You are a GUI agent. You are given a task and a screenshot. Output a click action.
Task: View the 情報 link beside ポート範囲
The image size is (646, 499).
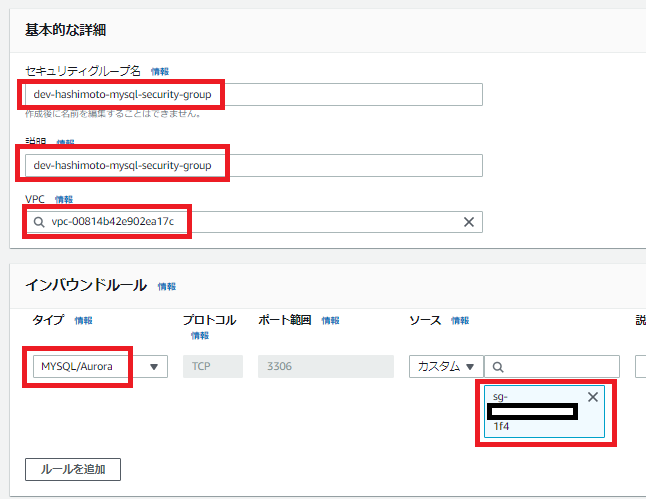coord(330,321)
